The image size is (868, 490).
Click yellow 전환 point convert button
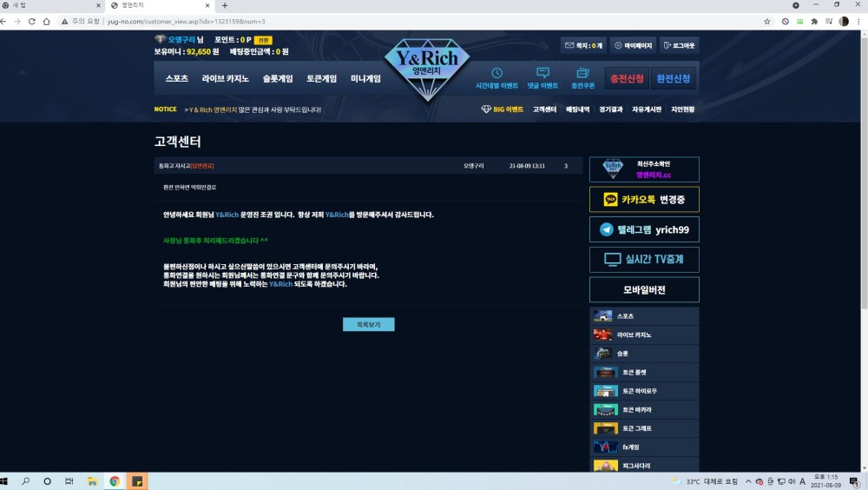pos(263,40)
